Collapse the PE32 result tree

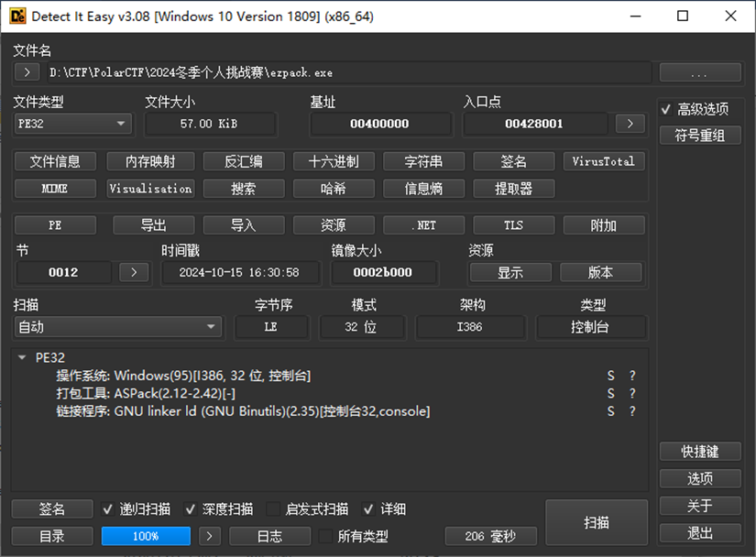tap(20, 356)
